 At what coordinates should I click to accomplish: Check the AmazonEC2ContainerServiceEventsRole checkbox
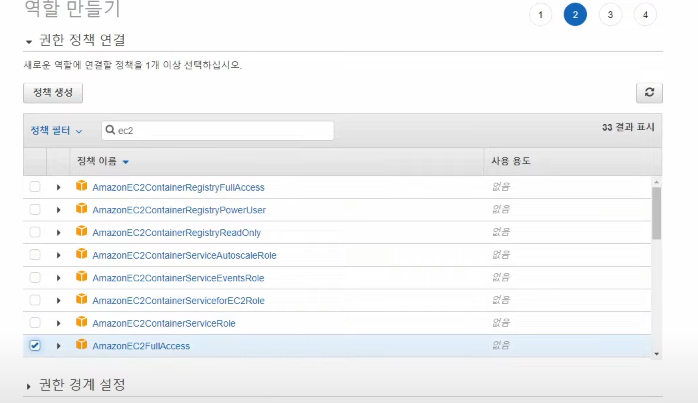pyautogui.click(x=35, y=277)
